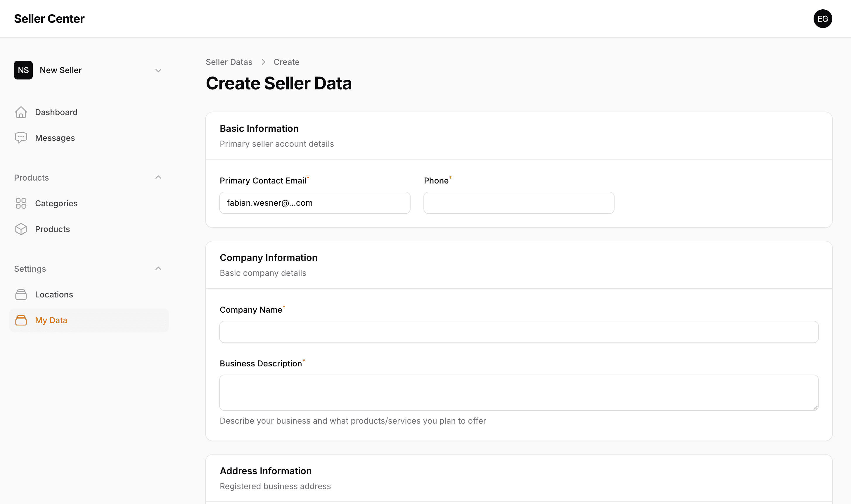Open Dashboard from the sidebar
The height and width of the screenshot is (504, 851).
(x=89, y=112)
